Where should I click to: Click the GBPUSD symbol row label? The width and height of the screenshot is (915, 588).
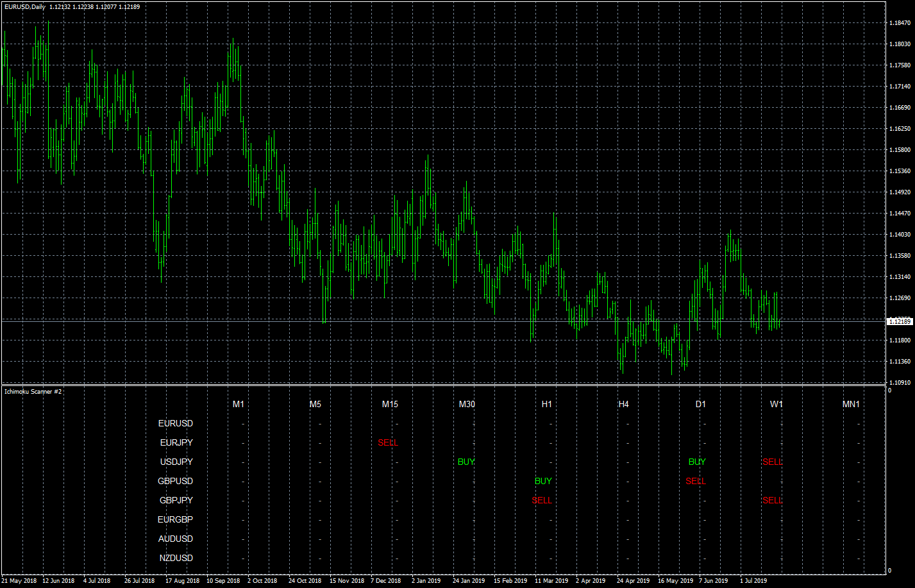tap(176, 481)
